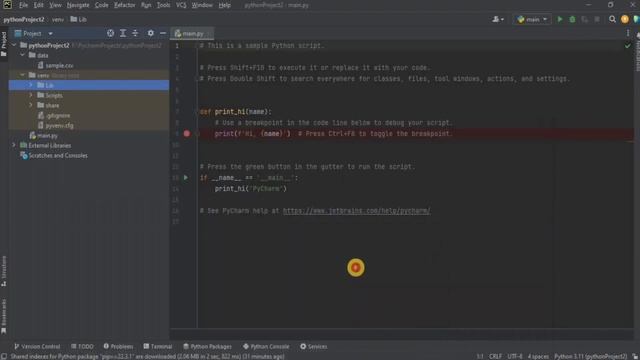Viewport: 640px width, 360px height.
Task: Click the green Run button in toolbar
Action: tap(560, 19)
